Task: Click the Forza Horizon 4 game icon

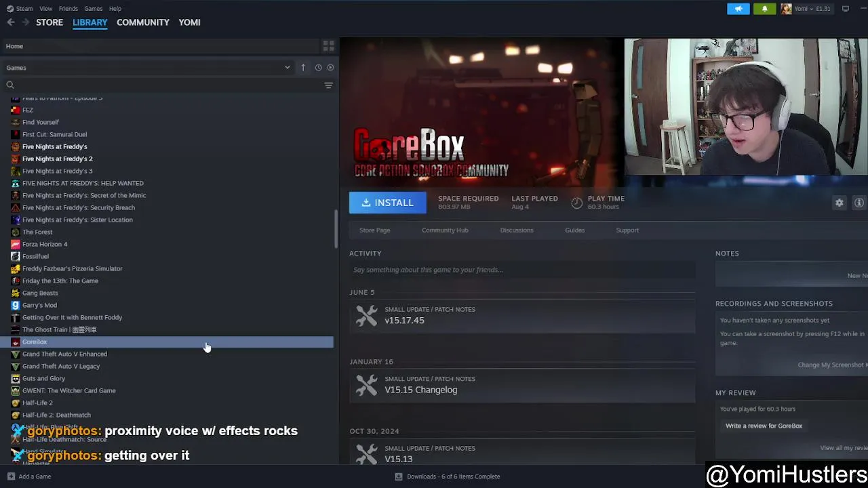Action: coord(15,244)
